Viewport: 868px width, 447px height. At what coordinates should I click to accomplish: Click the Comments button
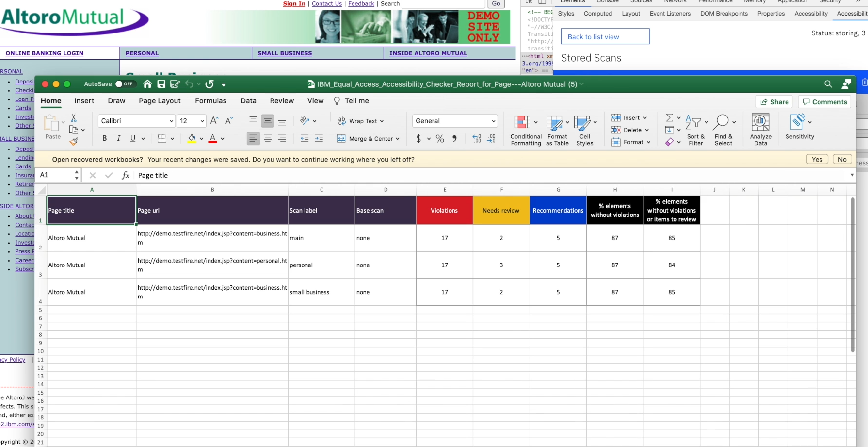coord(824,102)
